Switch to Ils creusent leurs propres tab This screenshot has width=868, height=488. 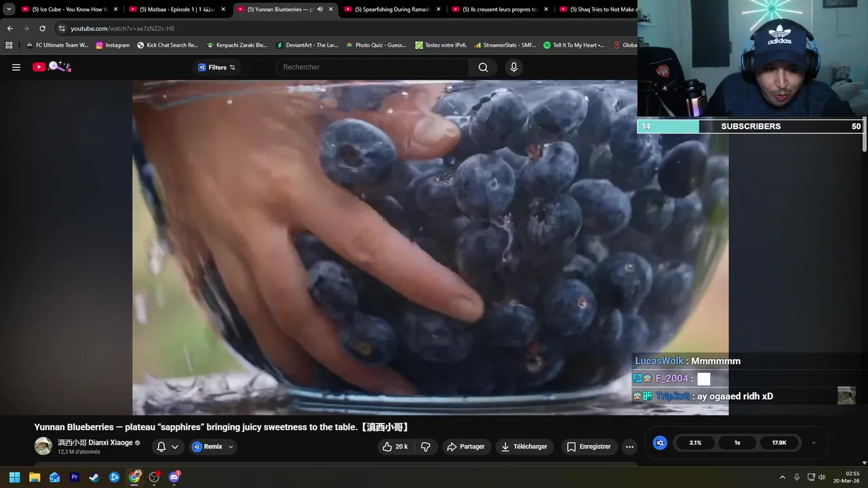(x=501, y=9)
